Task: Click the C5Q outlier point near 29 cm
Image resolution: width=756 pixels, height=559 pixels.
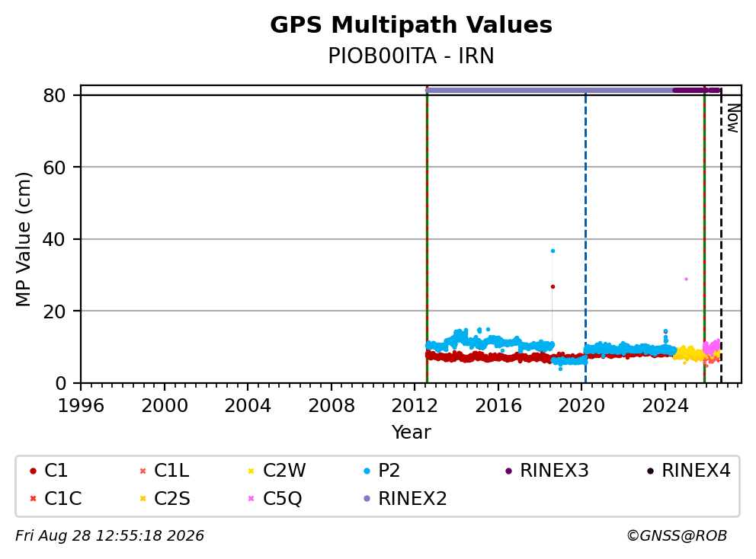Action: (x=686, y=279)
